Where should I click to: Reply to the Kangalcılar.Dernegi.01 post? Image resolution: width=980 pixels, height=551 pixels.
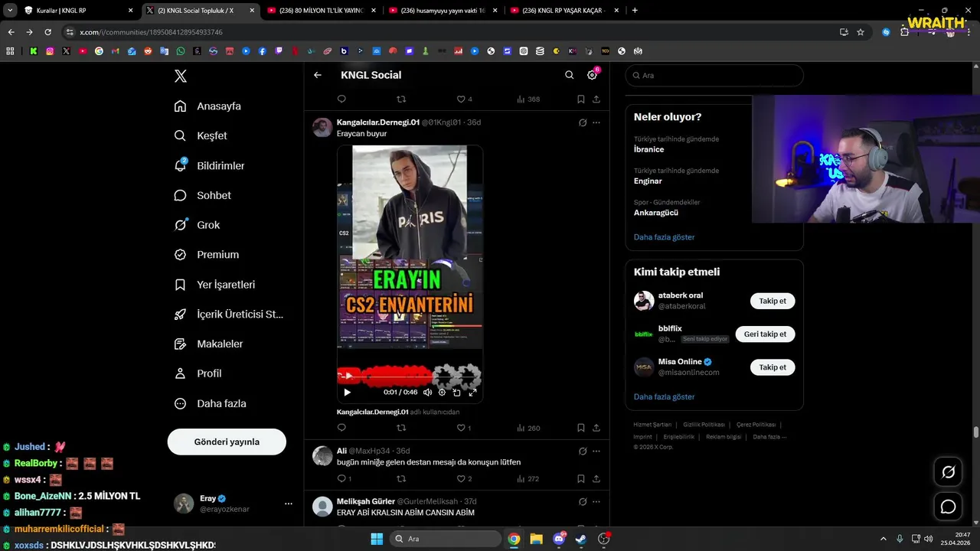pyautogui.click(x=341, y=428)
